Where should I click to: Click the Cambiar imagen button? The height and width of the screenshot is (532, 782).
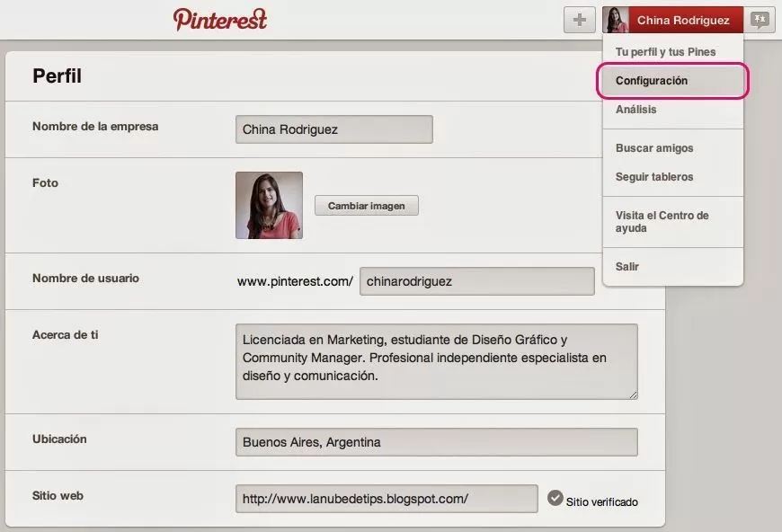(x=367, y=206)
